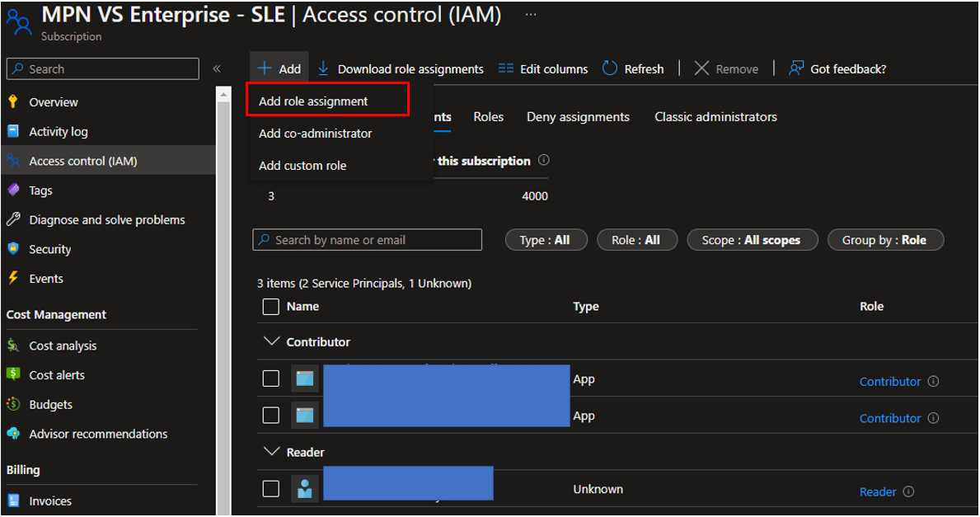This screenshot has width=980, height=517.
Task: Click the Overview key icon
Action: pyautogui.click(x=12, y=102)
